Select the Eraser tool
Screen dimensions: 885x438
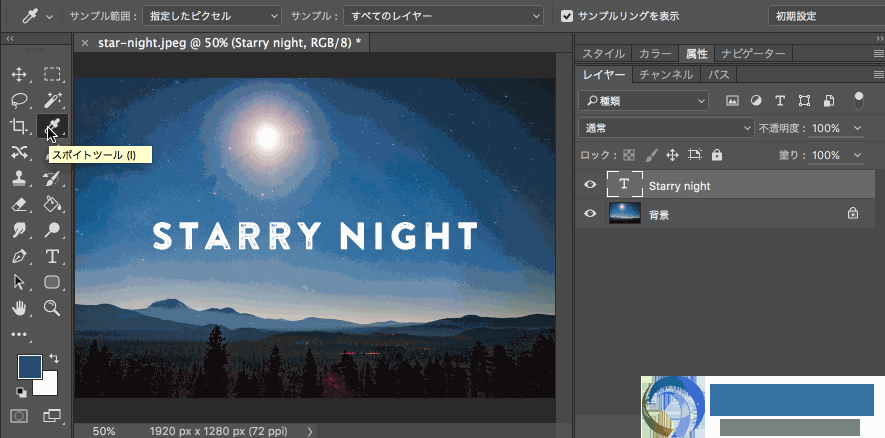[19, 204]
